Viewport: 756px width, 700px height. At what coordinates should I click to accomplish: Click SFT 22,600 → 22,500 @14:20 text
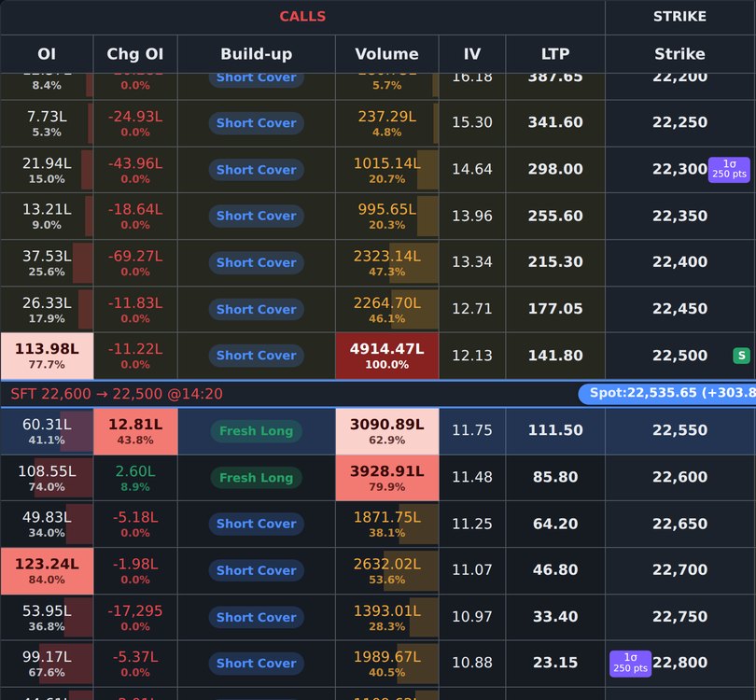[117, 394]
